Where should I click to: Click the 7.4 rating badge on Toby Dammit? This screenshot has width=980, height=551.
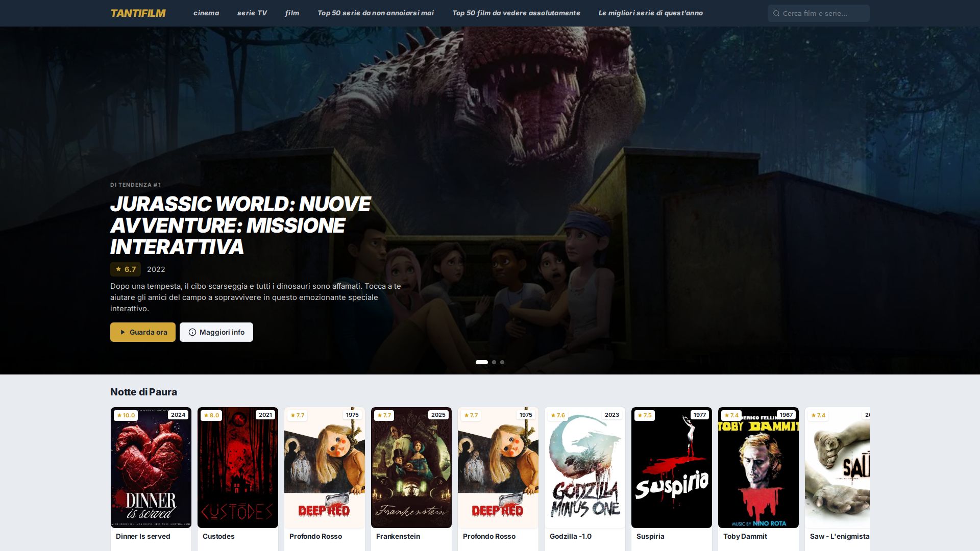[731, 415]
